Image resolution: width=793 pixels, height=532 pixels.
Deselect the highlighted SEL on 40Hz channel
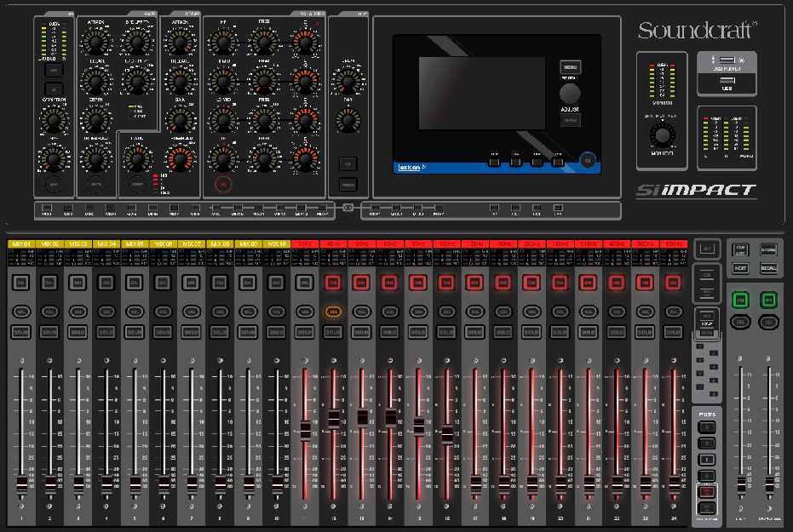pyautogui.click(x=333, y=312)
